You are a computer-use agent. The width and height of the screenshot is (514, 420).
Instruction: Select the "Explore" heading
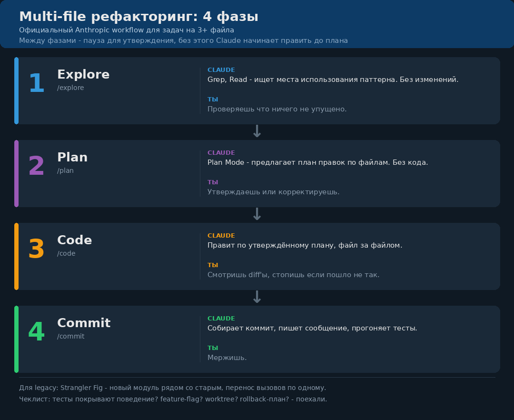tap(83, 74)
